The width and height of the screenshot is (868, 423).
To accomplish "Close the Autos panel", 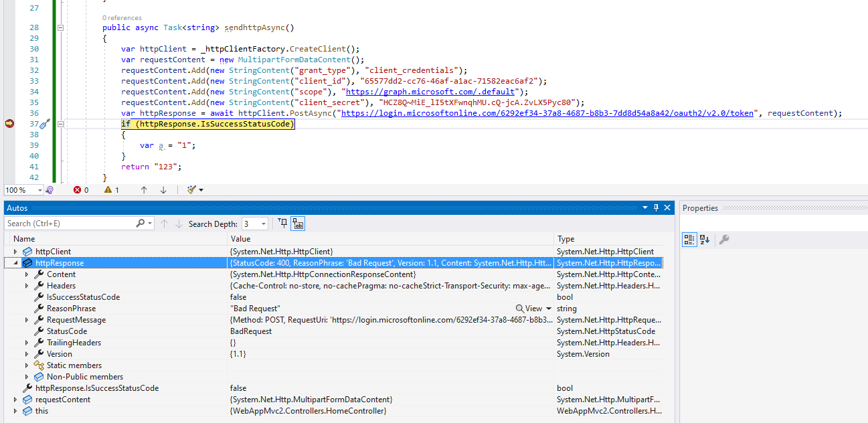I will coord(667,208).
